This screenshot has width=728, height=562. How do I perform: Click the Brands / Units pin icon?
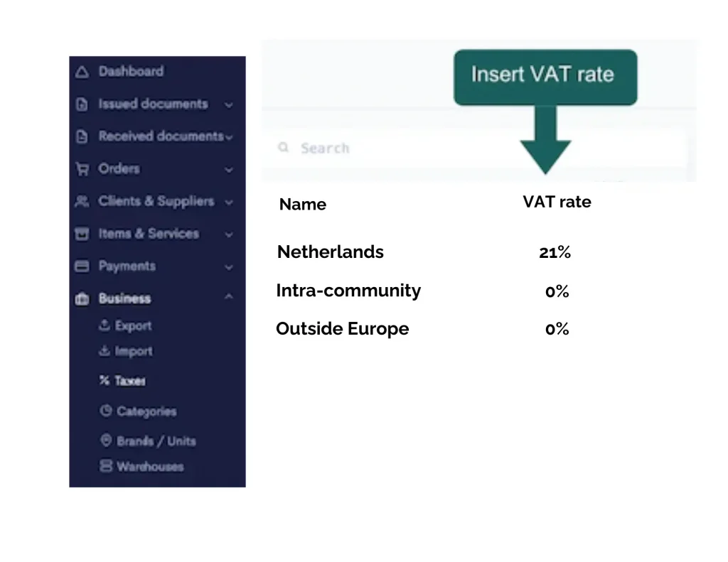105,440
